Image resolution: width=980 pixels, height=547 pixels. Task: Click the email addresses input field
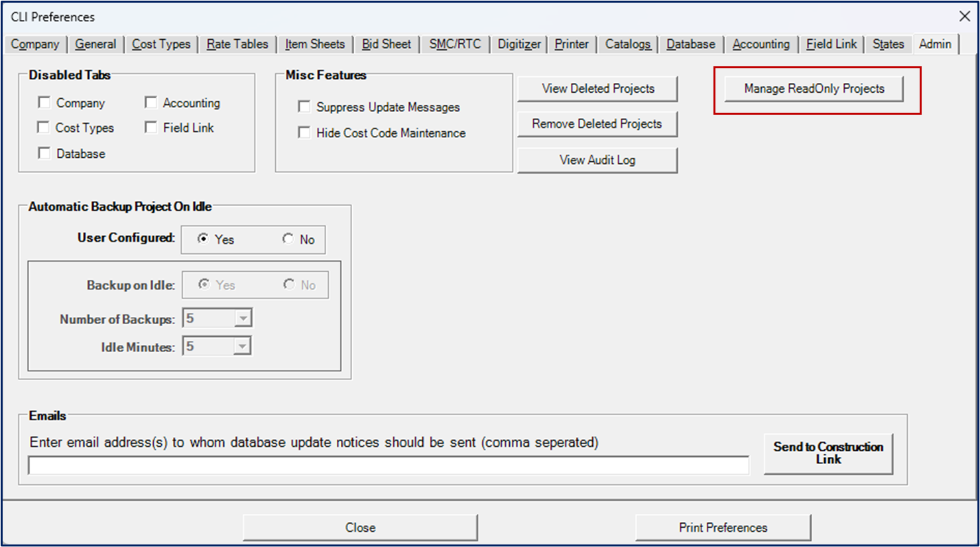(x=389, y=465)
